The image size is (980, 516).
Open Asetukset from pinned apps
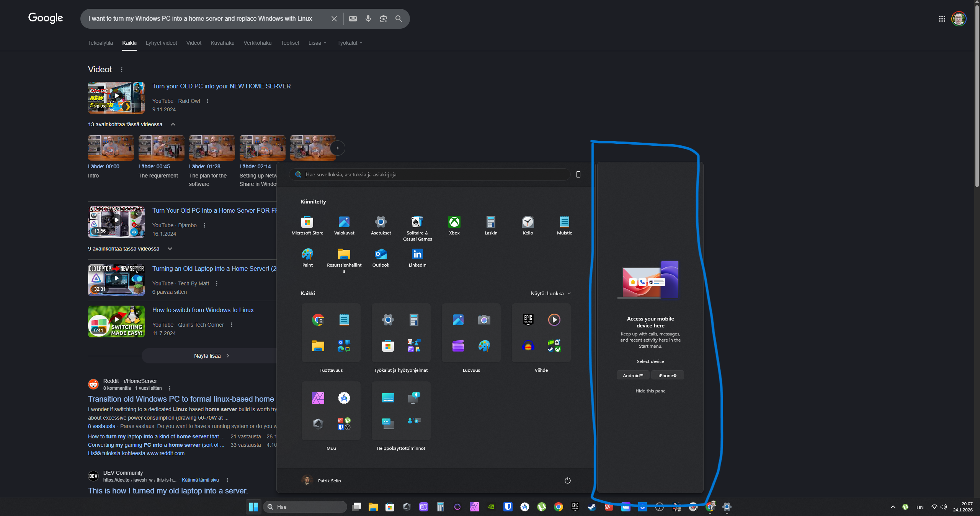point(381,225)
